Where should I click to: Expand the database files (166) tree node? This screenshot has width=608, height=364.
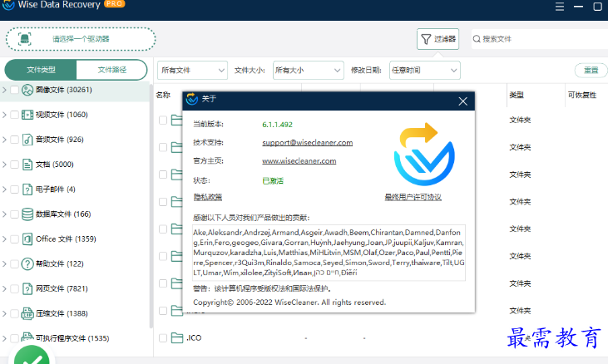pyautogui.click(x=4, y=214)
